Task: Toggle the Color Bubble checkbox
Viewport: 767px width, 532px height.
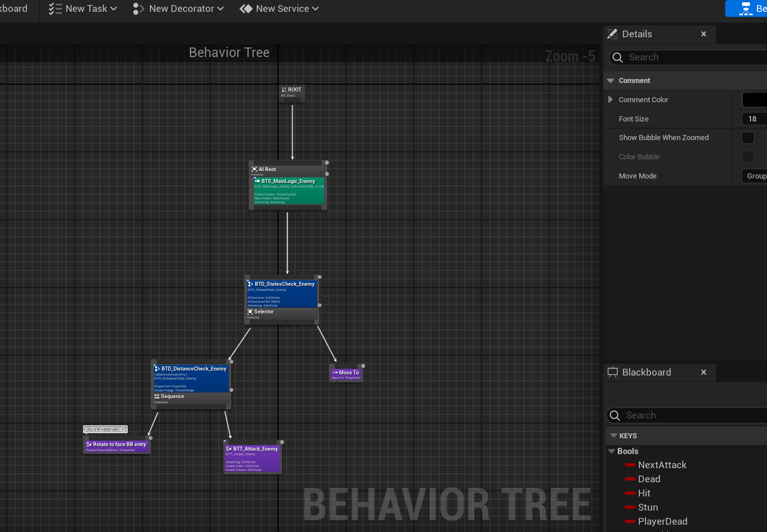Action: point(748,157)
